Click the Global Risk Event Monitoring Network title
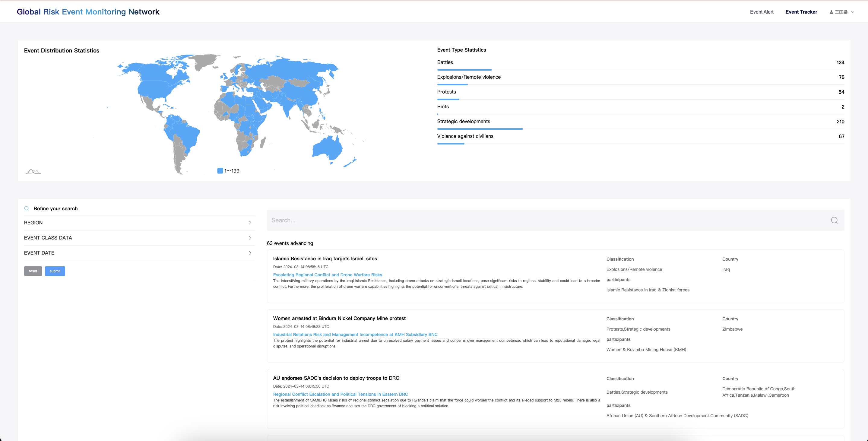The image size is (868, 441). pos(88,12)
